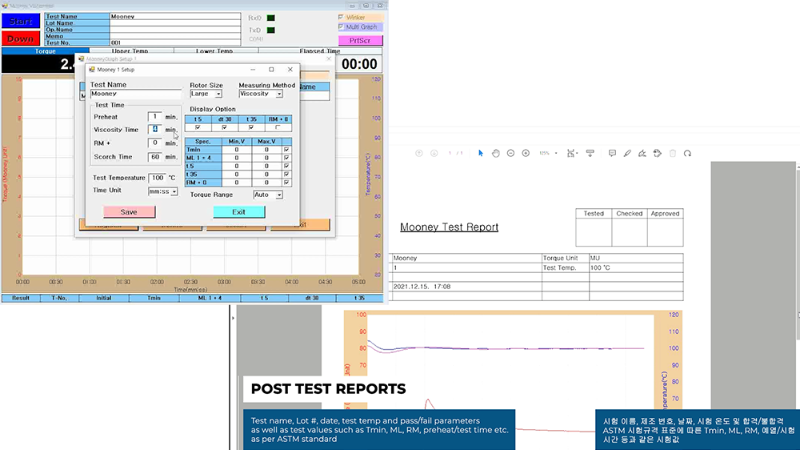Click the Exit button in setup dialog

(239, 212)
